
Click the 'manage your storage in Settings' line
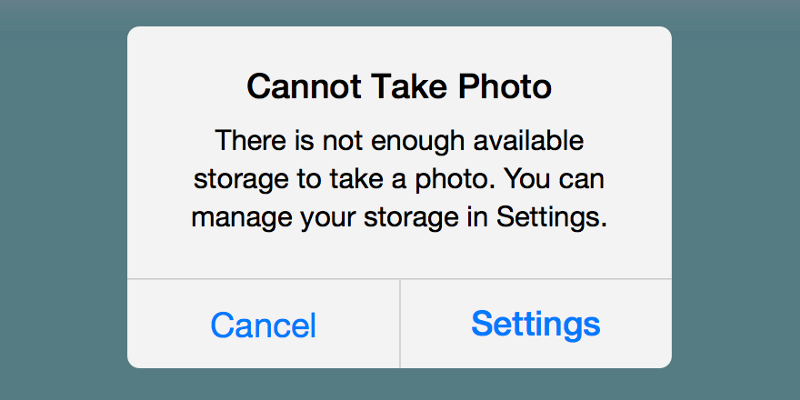(x=399, y=218)
